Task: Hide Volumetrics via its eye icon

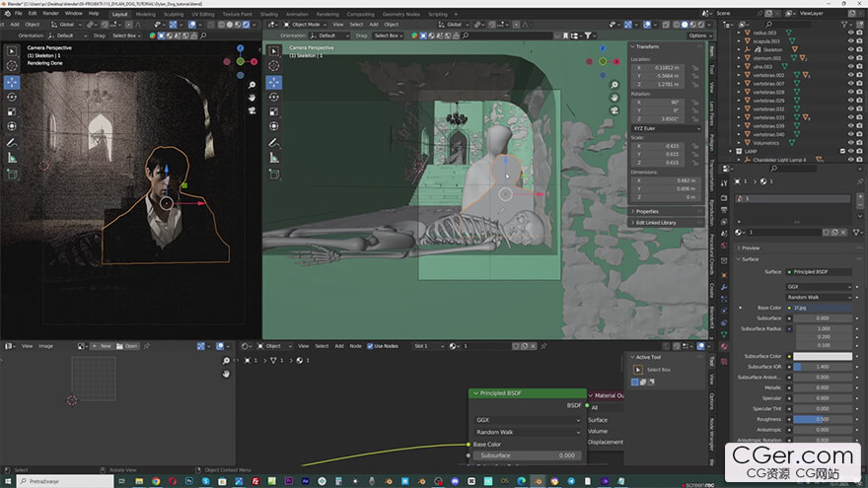Action: click(x=850, y=143)
